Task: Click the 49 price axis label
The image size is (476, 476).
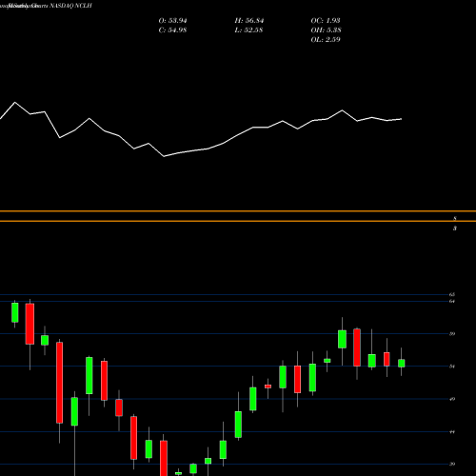Action: click(452, 399)
